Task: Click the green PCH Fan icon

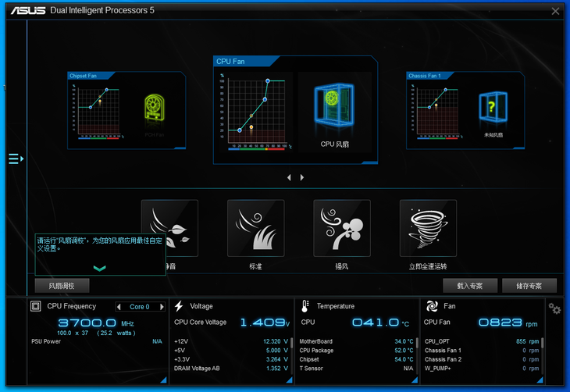Action: point(155,108)
